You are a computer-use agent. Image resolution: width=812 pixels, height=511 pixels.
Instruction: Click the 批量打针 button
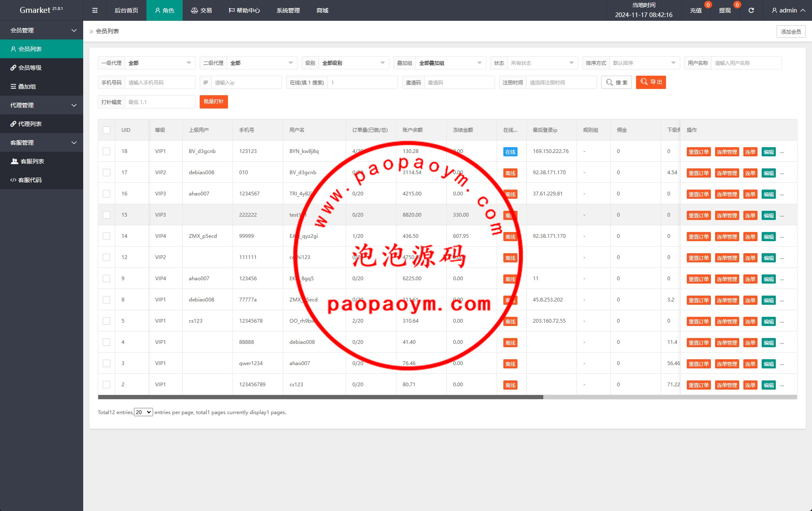click(214, 102)
